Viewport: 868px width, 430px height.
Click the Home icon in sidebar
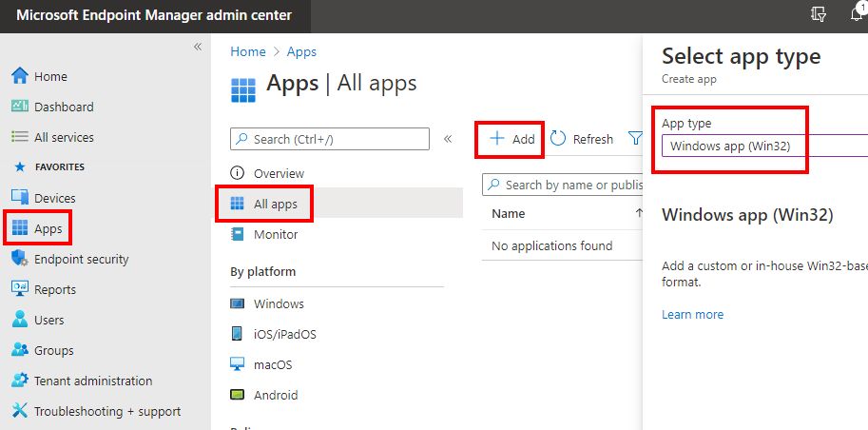pyautogui.click(x=19, y=76)
